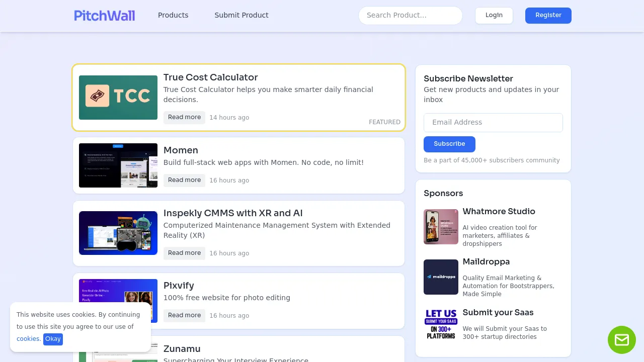Click the Register button

pyautogui.click(x=548, y=16)
